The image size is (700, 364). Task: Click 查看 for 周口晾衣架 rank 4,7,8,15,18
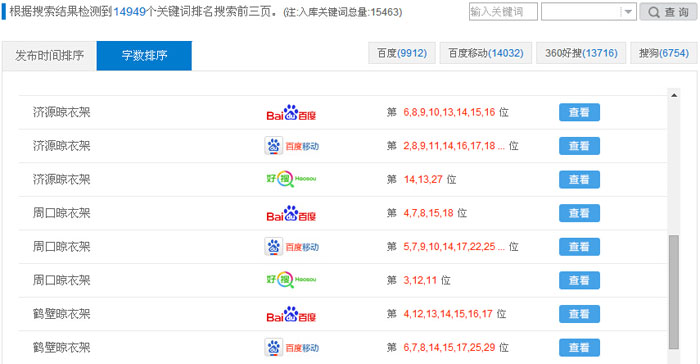[579, 213]
